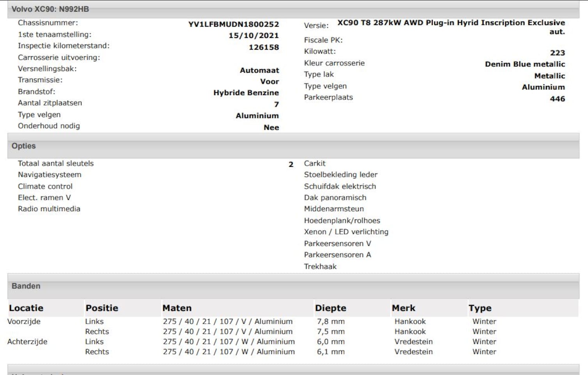
Task: Click the Volvo XC90: N992HB section header
Action: [x=50, y=9]
